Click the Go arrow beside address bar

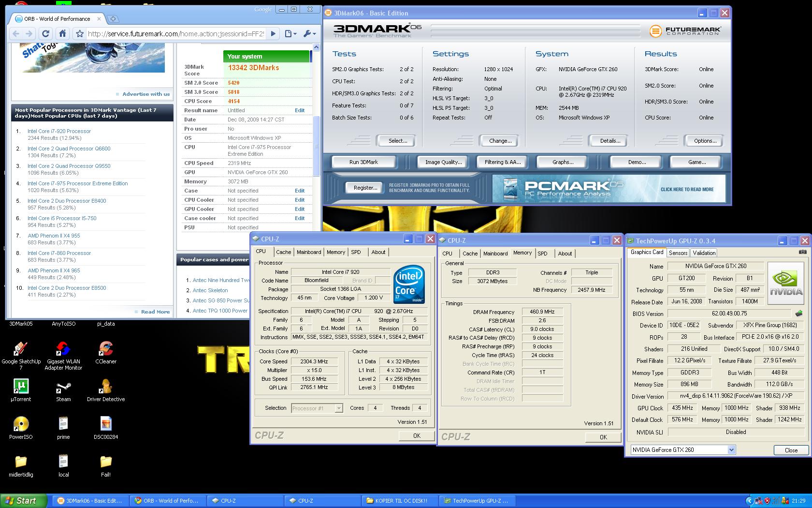(273, 33)
